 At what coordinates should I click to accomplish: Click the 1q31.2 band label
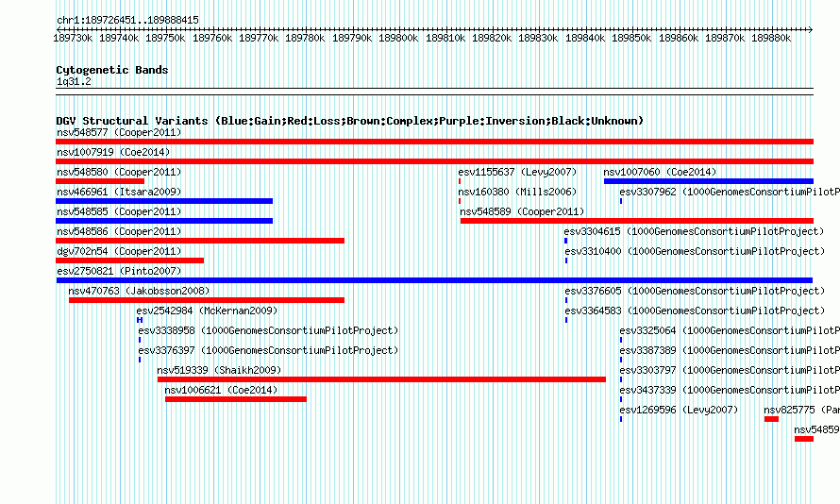click(x=74, y=81)
